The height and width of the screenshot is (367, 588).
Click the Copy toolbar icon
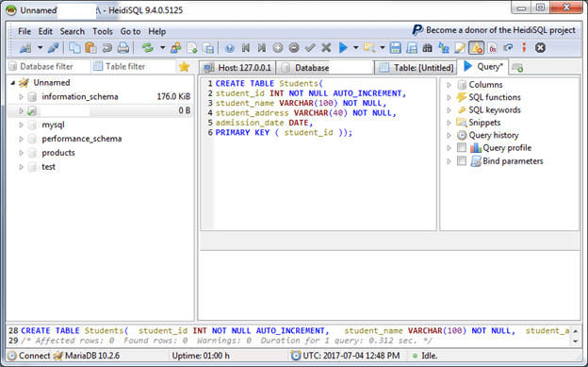tap(74, 48)
